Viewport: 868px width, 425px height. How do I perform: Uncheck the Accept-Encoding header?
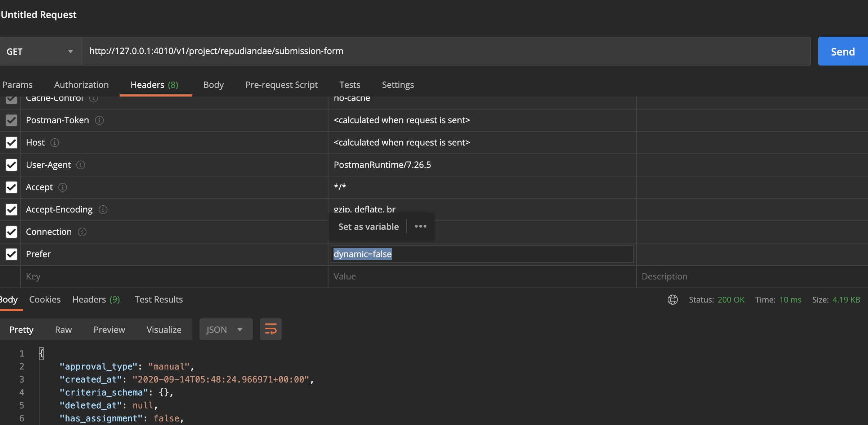pos(11,210)
